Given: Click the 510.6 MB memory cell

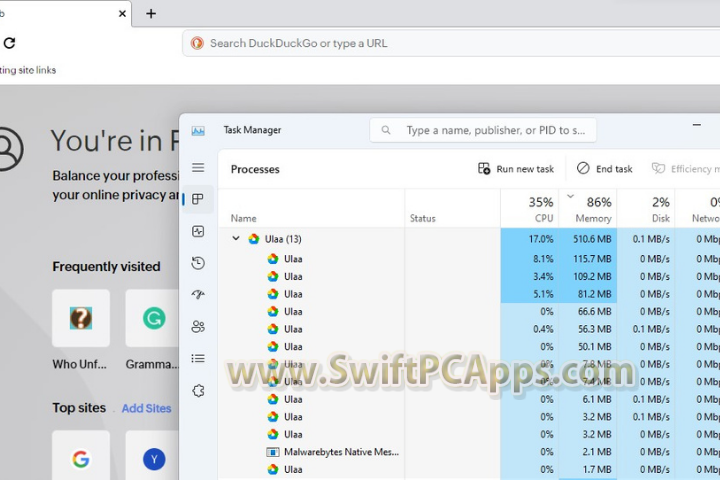Looking at the screenshot, I should [588, 239].
